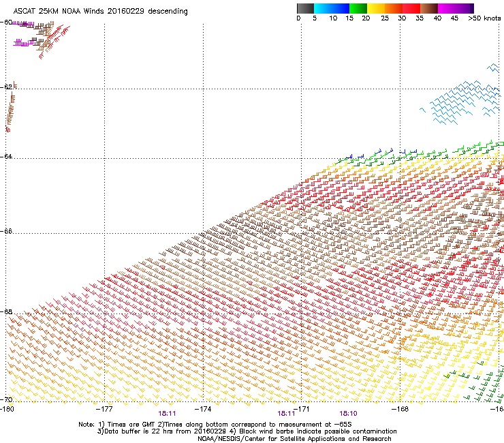The image size is (504, 443).
Task: Click legend tick label '35'
Action: (x=420, y=18)
